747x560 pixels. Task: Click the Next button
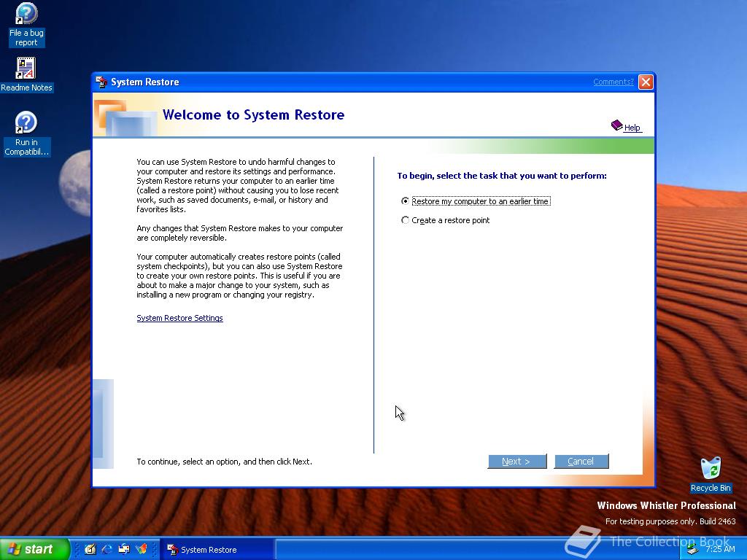(x=517, y=461)
